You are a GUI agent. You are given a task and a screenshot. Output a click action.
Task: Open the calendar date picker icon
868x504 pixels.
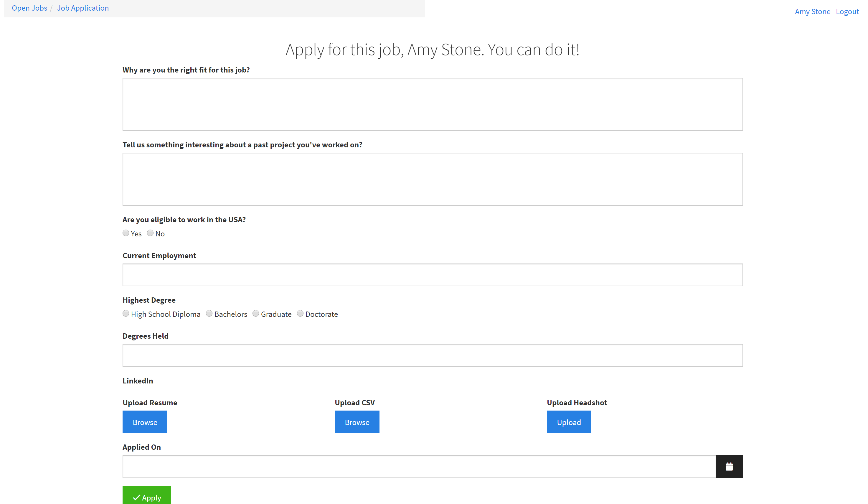[x=729, y=467]
